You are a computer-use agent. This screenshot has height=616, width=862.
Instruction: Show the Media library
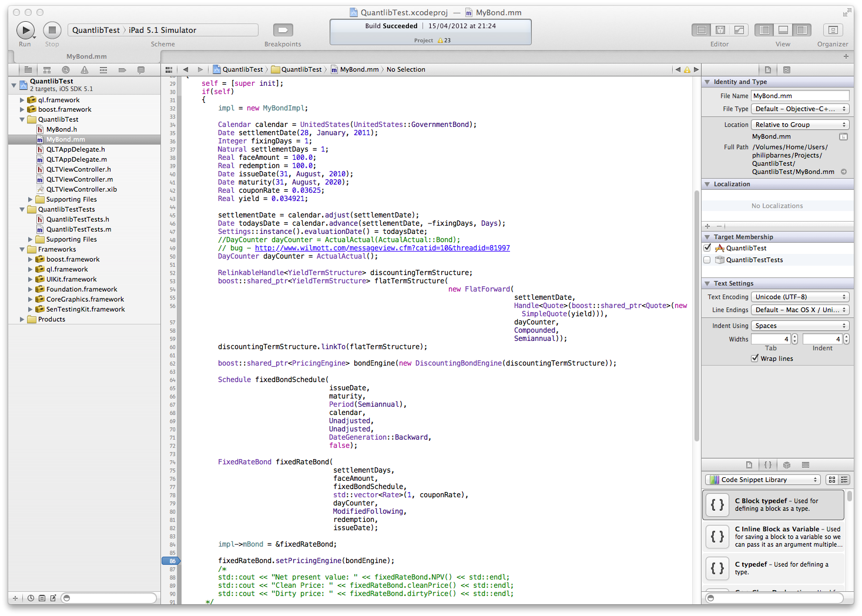pos(806,464)
